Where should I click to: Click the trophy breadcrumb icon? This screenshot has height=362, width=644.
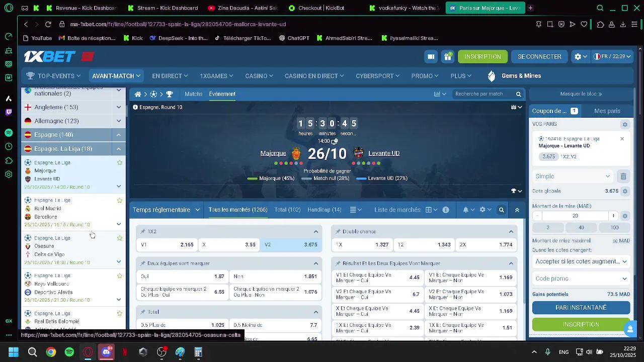[x=170, y=94]
